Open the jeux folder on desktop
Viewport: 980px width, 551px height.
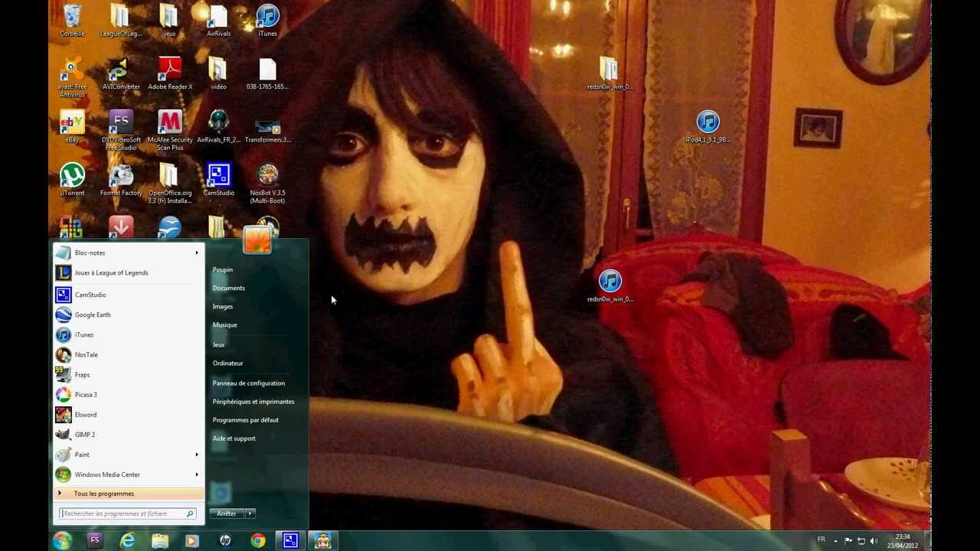pyautogui.click(x=170, y=21)
